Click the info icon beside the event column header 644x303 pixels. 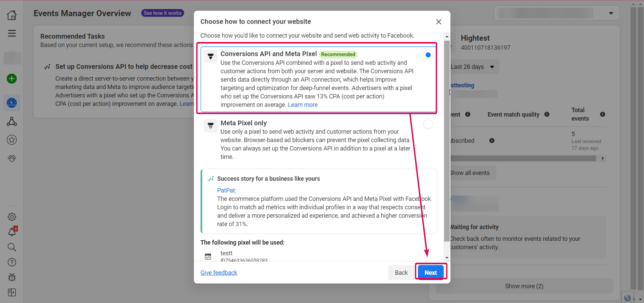point(468,114)
